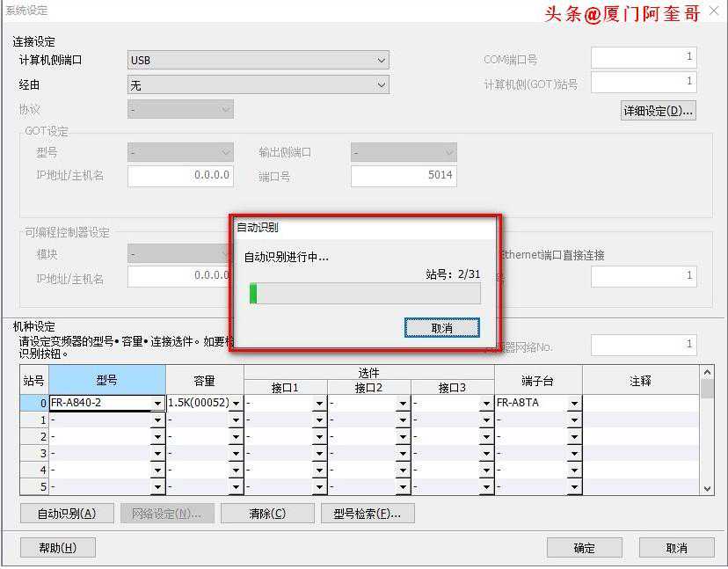This screenshot has width=728, height=569.
Task: Select station row 3 header
Action: click(x=34, y=454)
